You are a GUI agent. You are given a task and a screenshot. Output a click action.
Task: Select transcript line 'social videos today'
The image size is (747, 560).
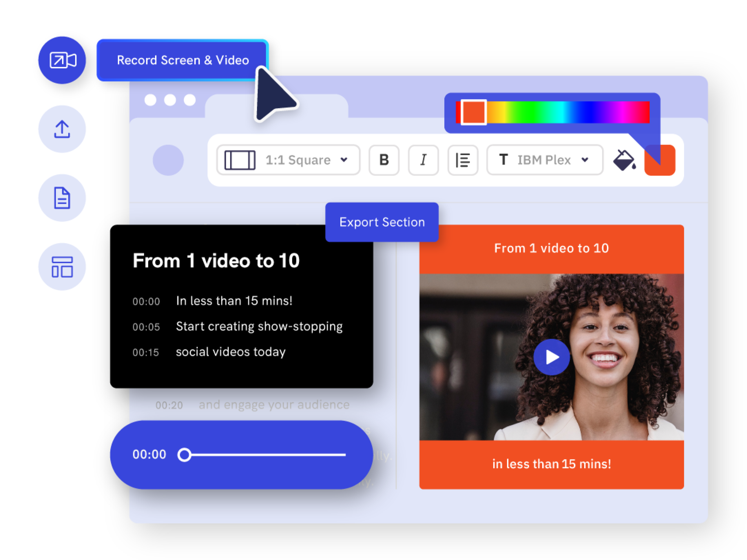coord(230,352)
